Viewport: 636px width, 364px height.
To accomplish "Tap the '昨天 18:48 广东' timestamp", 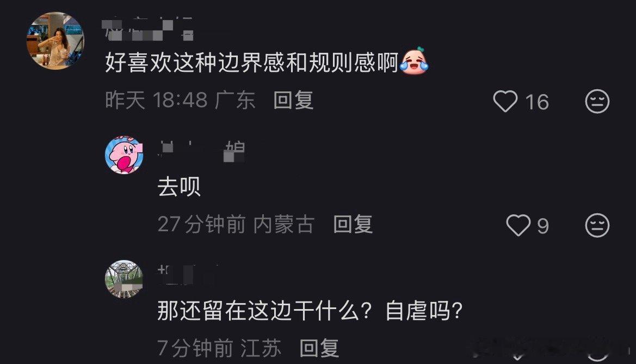I will tap(180, 100).
